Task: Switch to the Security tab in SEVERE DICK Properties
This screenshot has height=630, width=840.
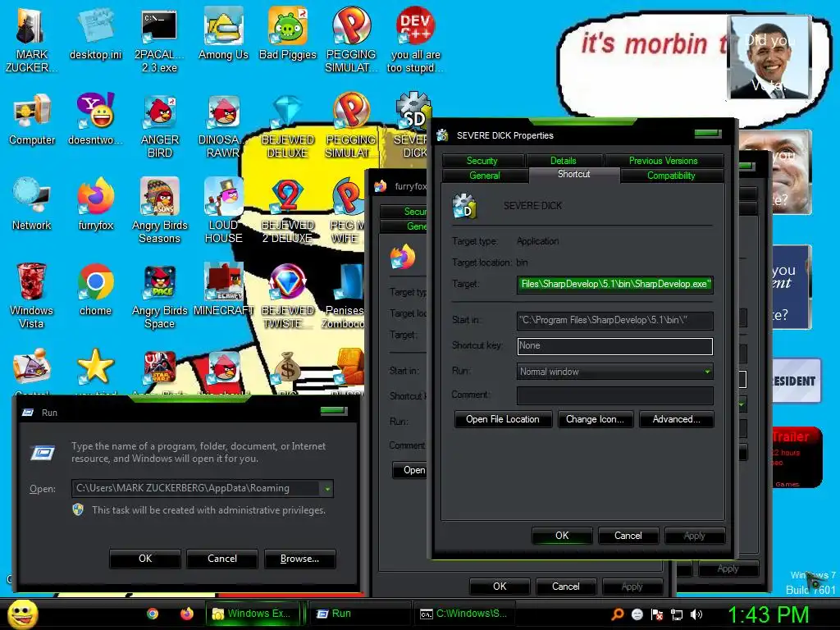Action: pyautogui.click(x=482, y=160)
